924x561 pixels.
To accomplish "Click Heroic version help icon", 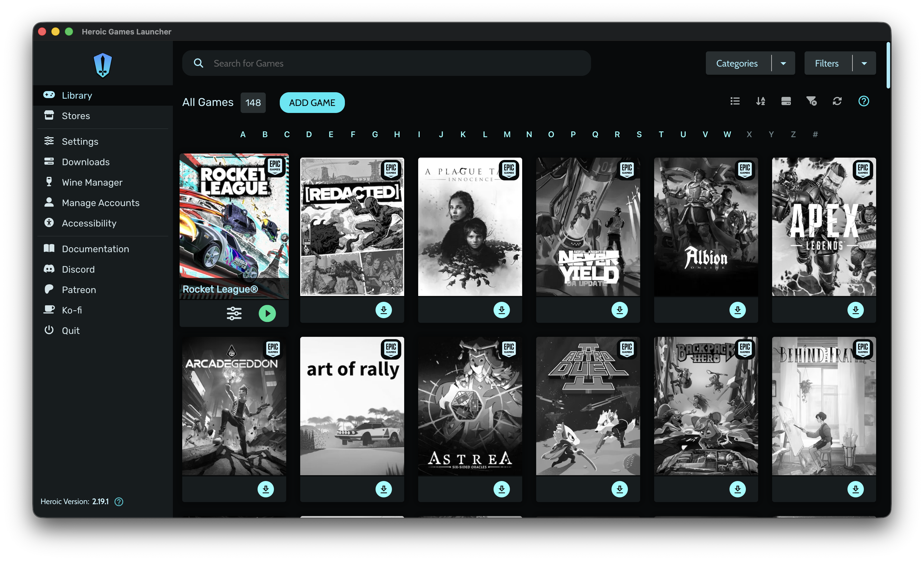I will coord(119,502).
